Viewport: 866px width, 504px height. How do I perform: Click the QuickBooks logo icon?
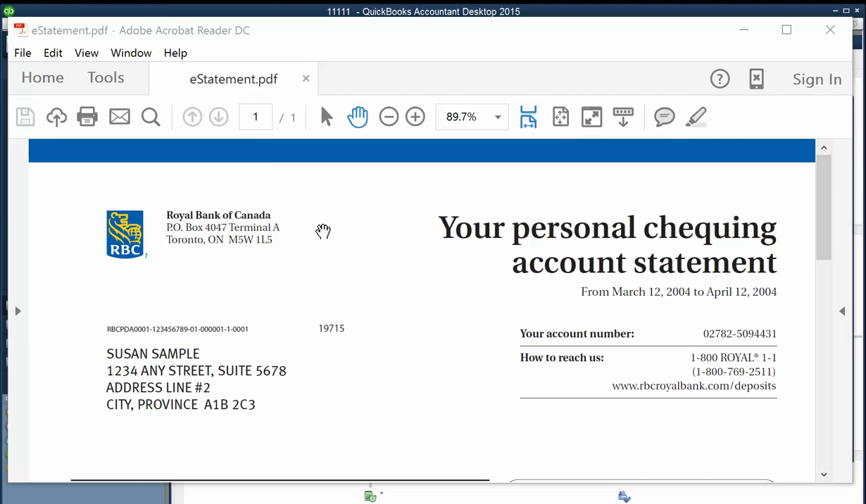(x=8, y=11)
